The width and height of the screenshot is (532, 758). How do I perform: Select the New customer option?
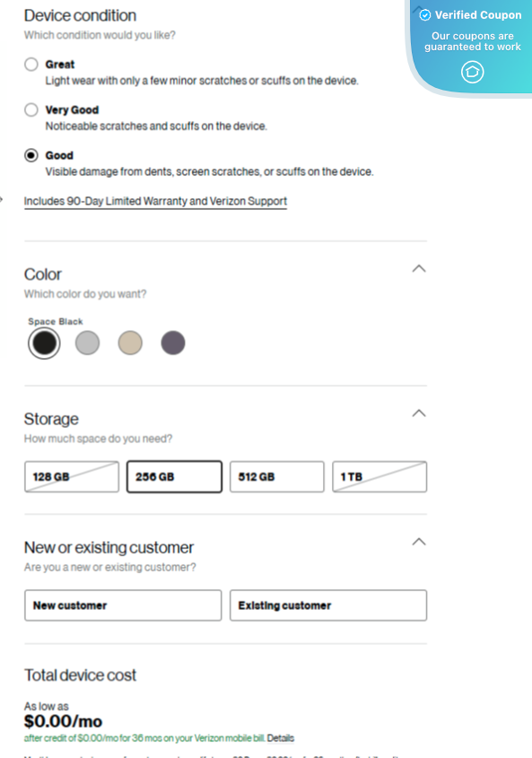point(122,605)
